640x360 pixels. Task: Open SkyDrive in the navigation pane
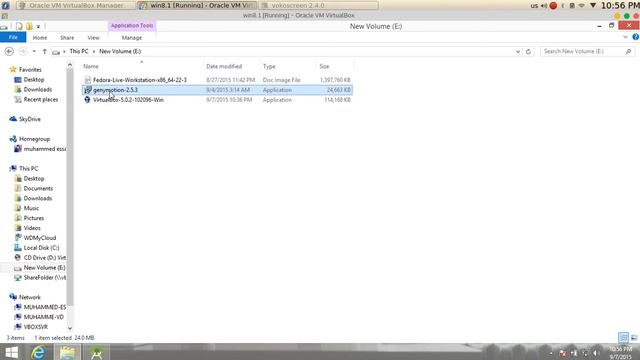[29, 119]
